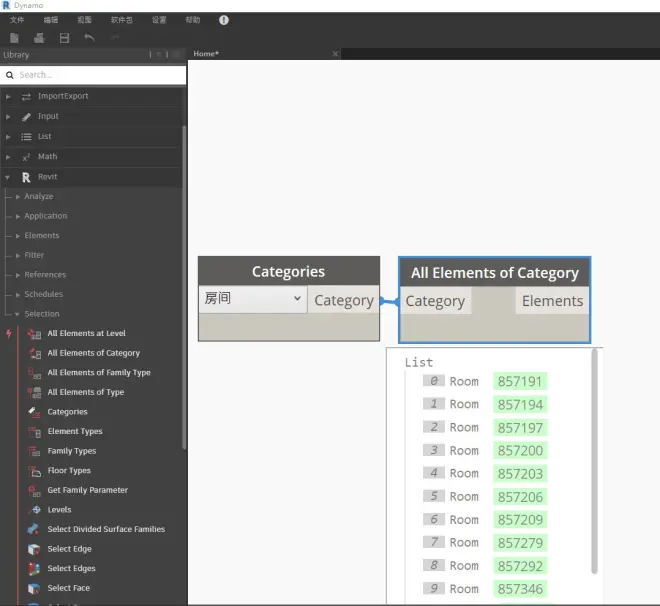Open the 视图 (View) menu
The width and height of the screenshot is (660, 606).
(x=84, y=20)
